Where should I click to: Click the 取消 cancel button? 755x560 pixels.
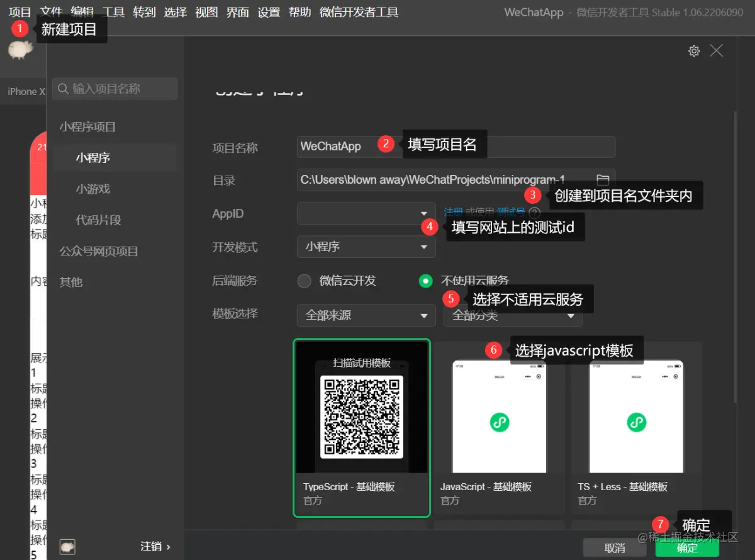click(x=615, y=547)
